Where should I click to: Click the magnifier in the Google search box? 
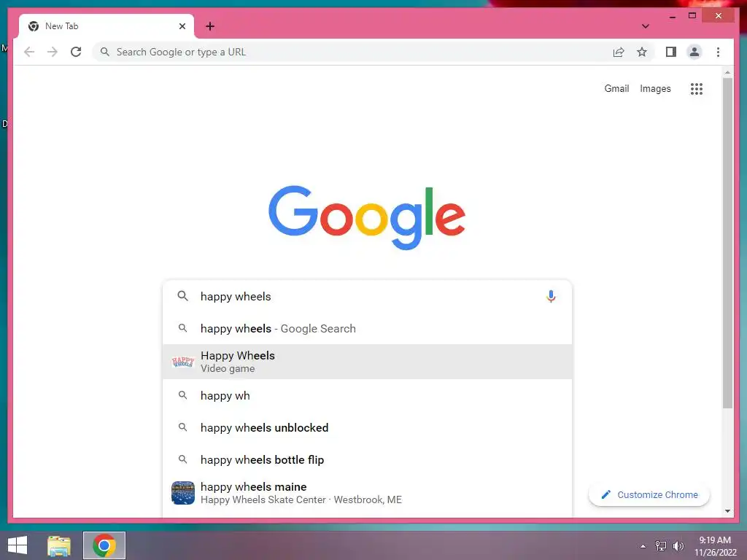182,296
